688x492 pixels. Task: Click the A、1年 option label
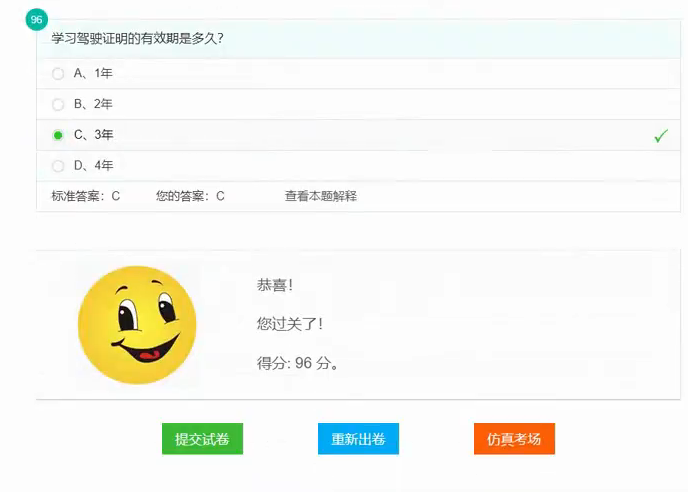(93, 73)
